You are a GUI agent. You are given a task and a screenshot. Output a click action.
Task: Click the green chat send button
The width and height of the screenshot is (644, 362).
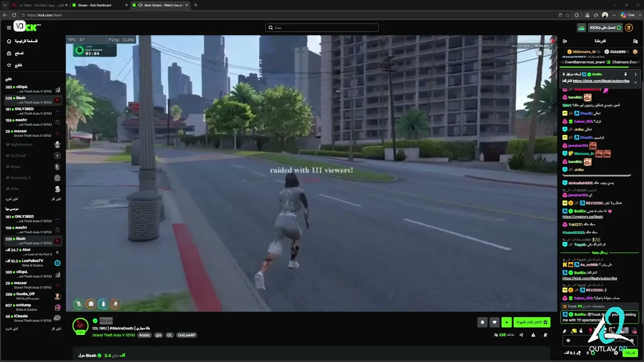click(630, 353)
